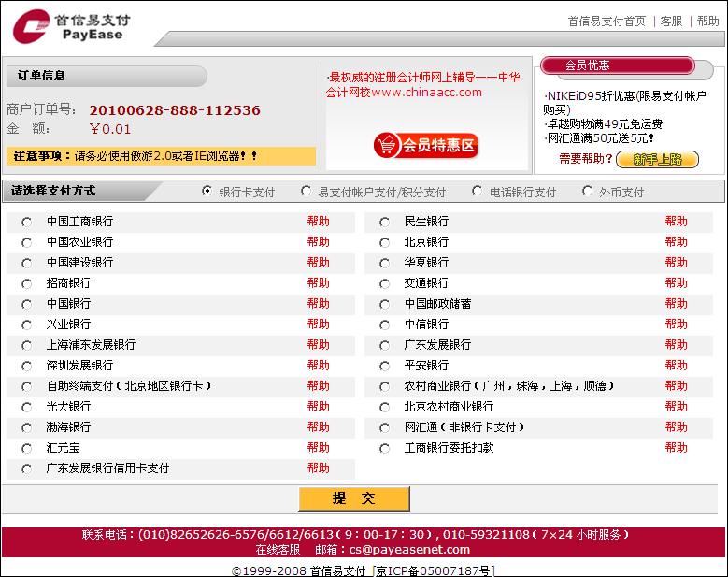The height and width of the screenshot is (577, 728).
Task: Choose 北京银行 radio button
Action: coord(384,243)
